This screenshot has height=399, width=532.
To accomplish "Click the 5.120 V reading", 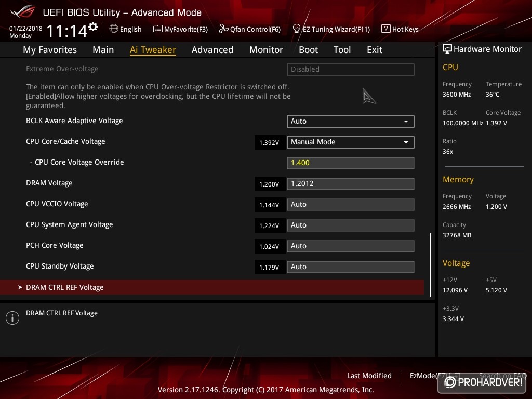I will [496, 290].
